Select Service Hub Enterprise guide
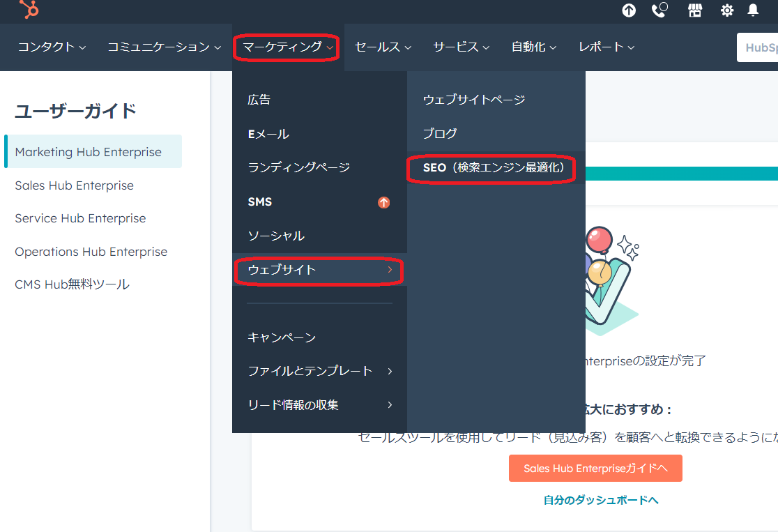 (x=80, y=218)
